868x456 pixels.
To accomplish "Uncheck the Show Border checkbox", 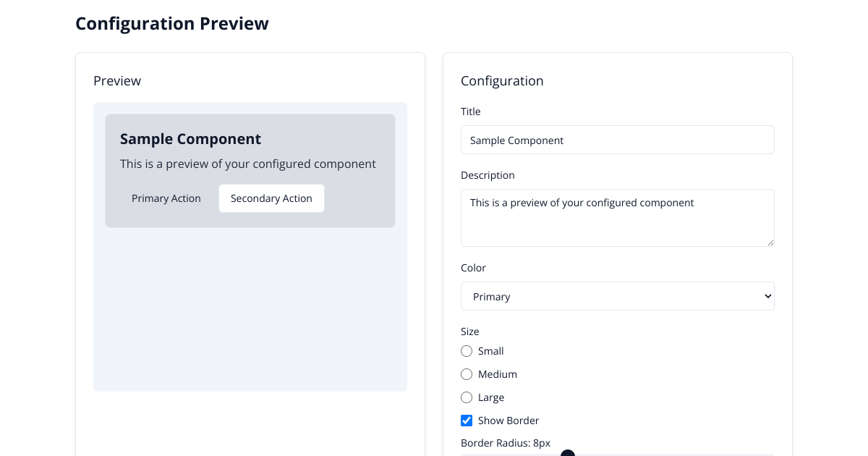I will coord(467,421).
